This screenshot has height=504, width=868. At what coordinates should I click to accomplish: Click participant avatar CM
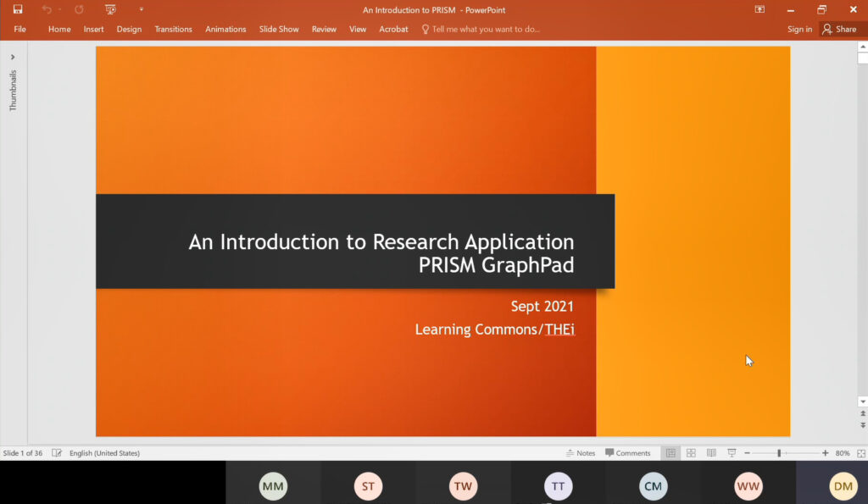coord(654,486)
